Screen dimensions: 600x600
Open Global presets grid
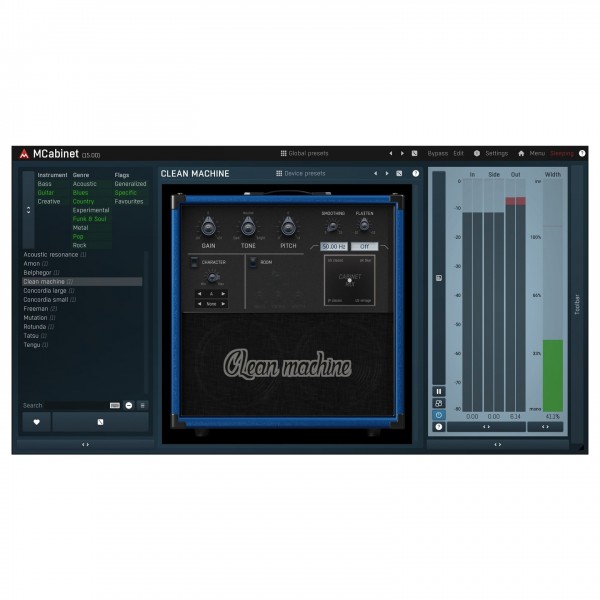coord(305,153)
